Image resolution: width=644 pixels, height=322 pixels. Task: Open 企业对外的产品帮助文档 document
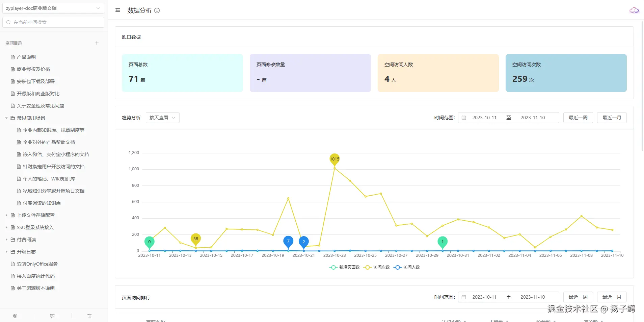[49, 142]
